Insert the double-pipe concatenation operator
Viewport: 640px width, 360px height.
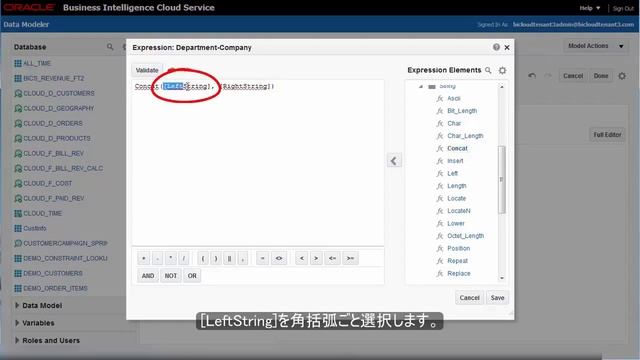229,258
